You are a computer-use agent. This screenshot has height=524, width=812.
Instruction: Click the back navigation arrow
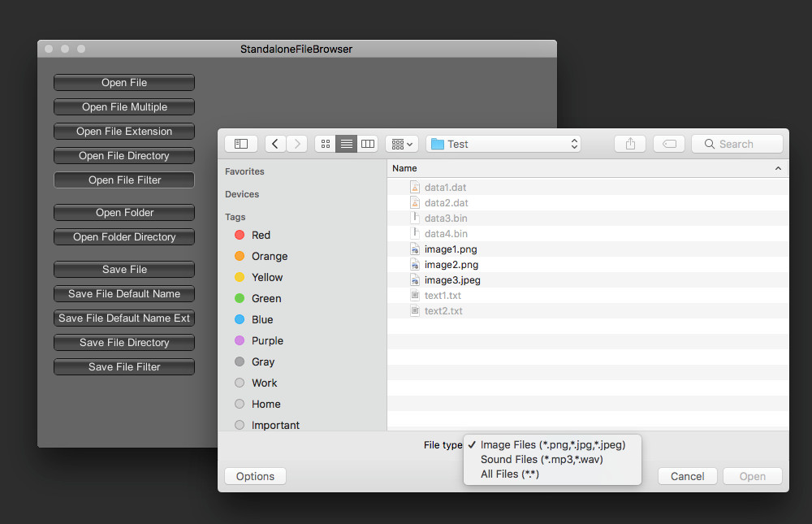[275, 143]
